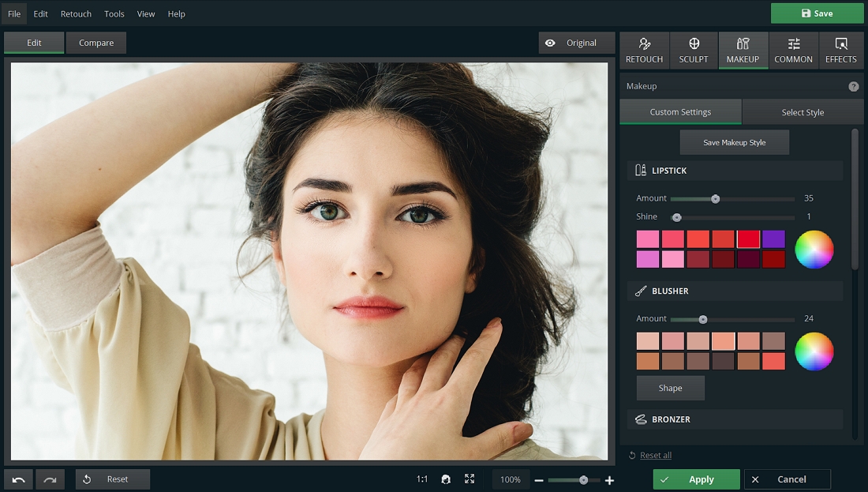
Task: Click the undo arrow button
Action: pos(18,479)
